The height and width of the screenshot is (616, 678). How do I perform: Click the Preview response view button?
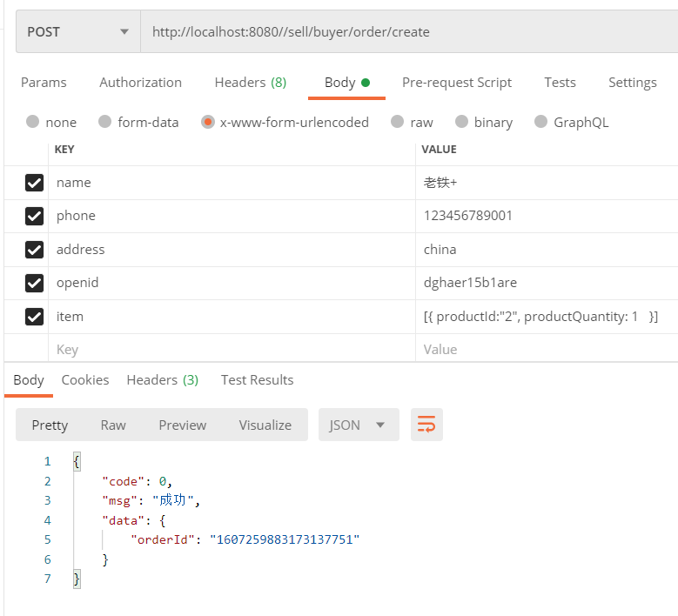[182, 425]
